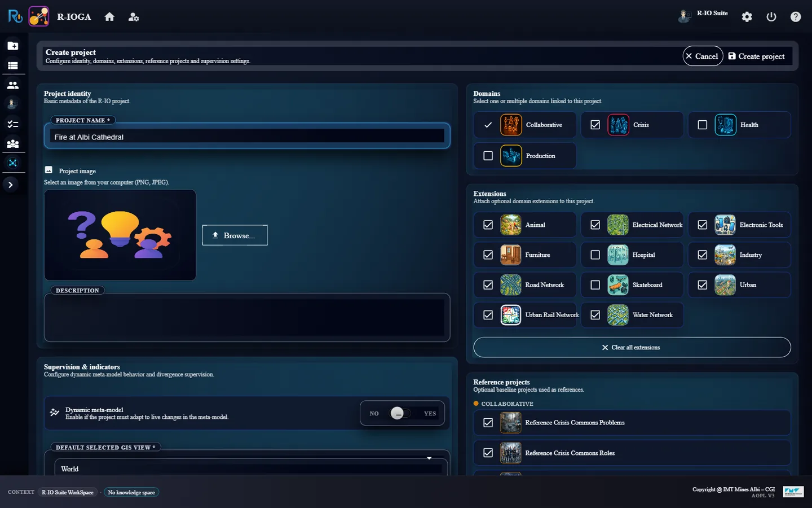Click Create project button
This screenshot has height=508, width=812.
coord(757,56)
